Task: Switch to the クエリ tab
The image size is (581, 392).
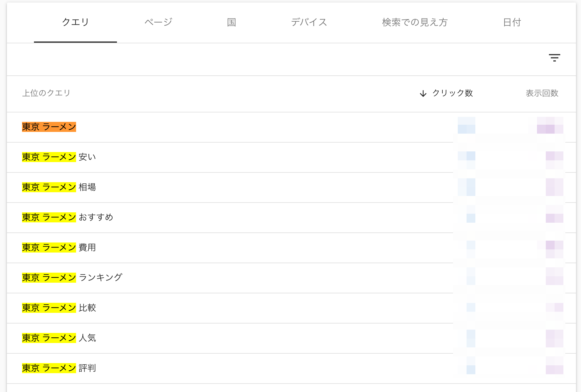Action: pos(75,22)
